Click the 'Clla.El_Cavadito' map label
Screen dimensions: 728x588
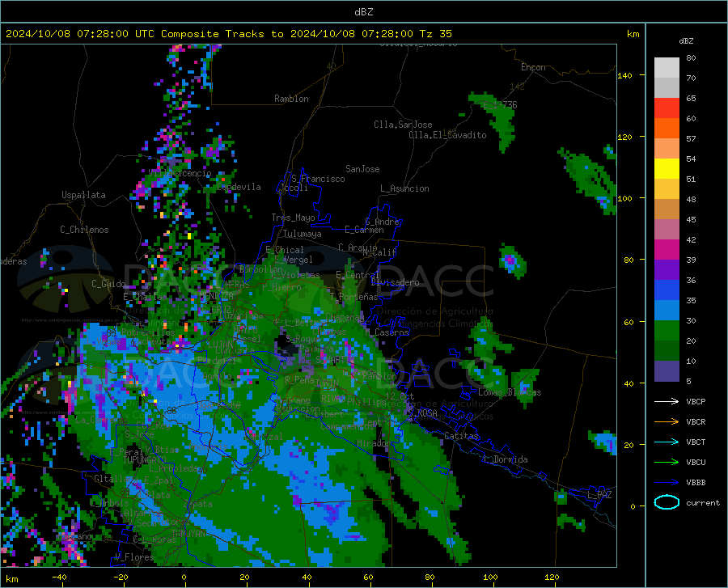(447, 135)
